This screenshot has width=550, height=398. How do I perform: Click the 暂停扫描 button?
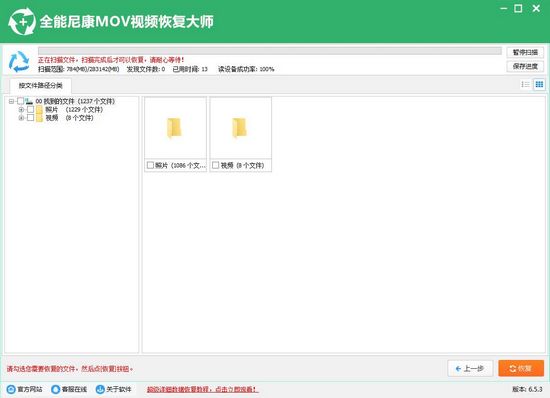click(x=525, y=52)
